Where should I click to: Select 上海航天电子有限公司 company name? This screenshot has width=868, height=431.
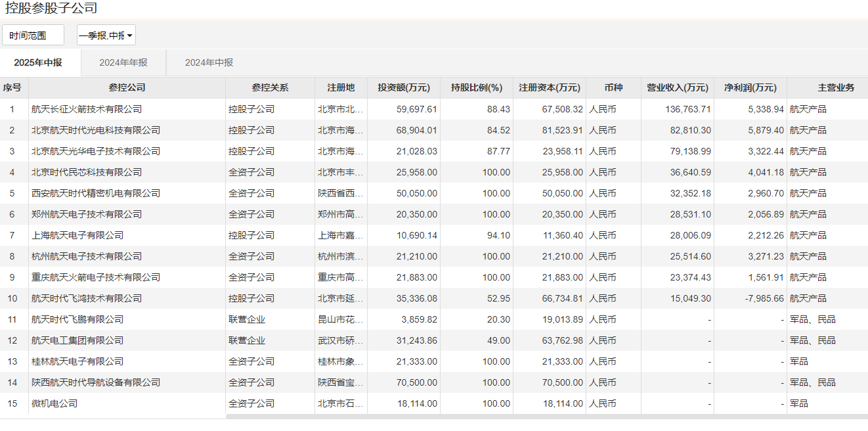[77, 235]
